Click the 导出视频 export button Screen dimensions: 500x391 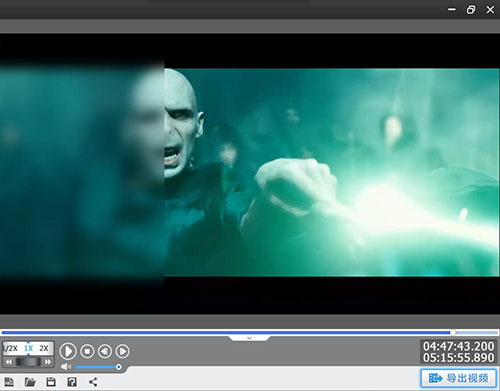coord(458,378)
